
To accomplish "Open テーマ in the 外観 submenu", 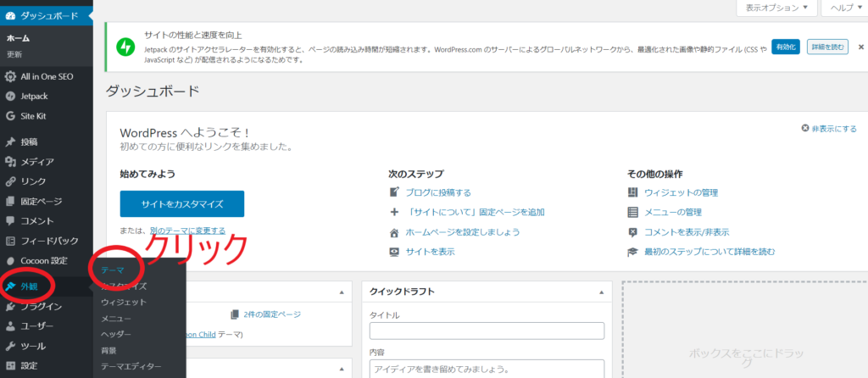I will point(113,270).
